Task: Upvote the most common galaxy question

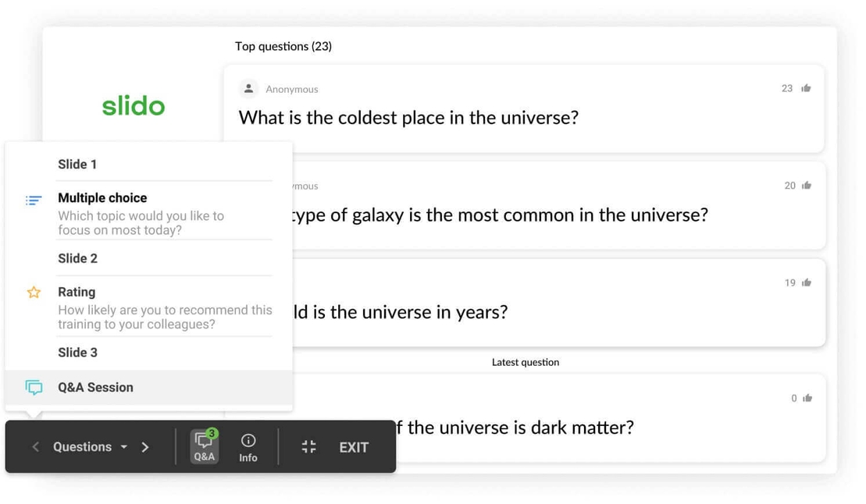Action: pyautogui.click(x=806, y=185)
